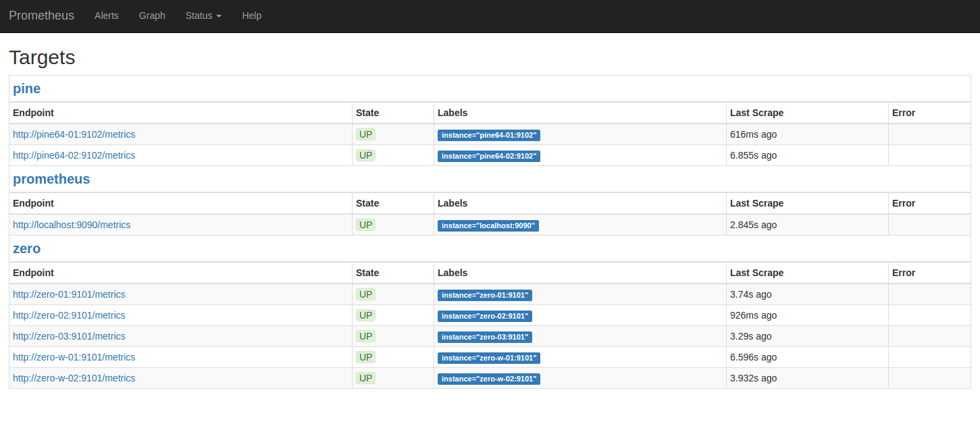The image size is (980, 428).
Task: Click the Endpoint column header in pine table
Action: point(33,113)
